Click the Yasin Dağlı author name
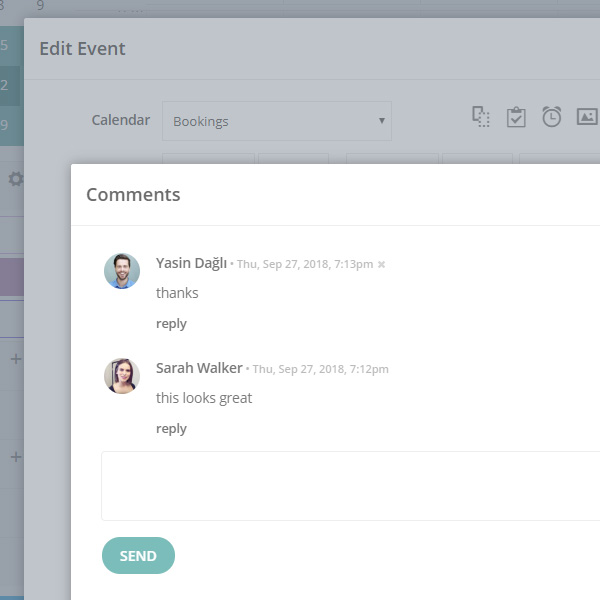Viewport: 600px width, 600px height. 191,263
